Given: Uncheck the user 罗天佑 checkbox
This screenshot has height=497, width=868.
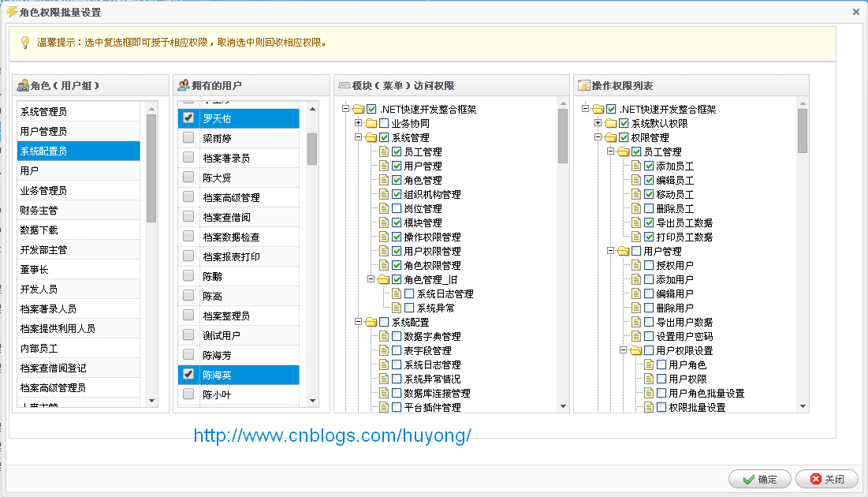Looking at the screenshot, I should 188,118.
